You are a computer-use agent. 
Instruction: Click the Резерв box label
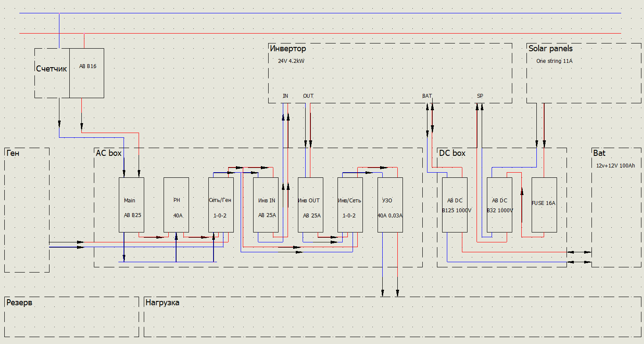point(19,303)
